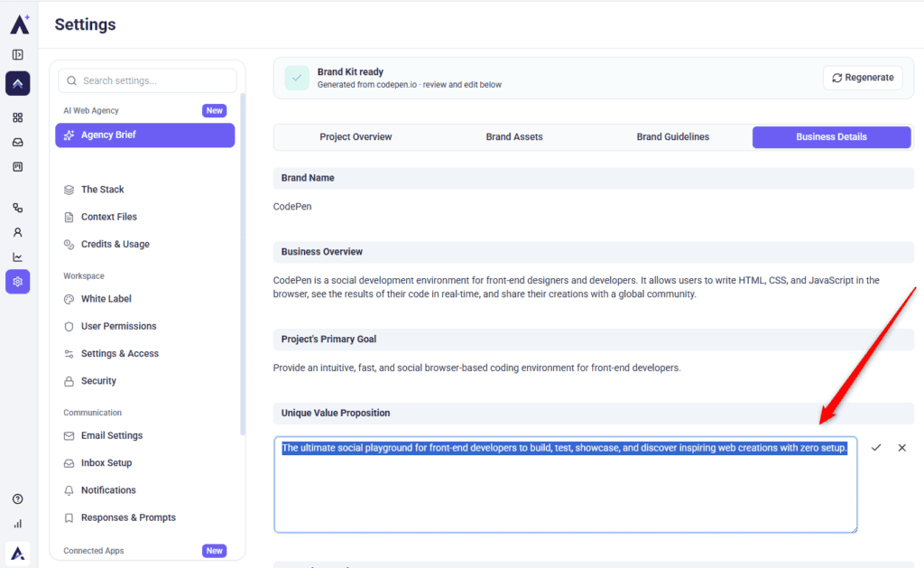The image size is (924, 568).
Task: Cancel editing with the X icon
Action: pyautogui.click(x=902, y=448)
